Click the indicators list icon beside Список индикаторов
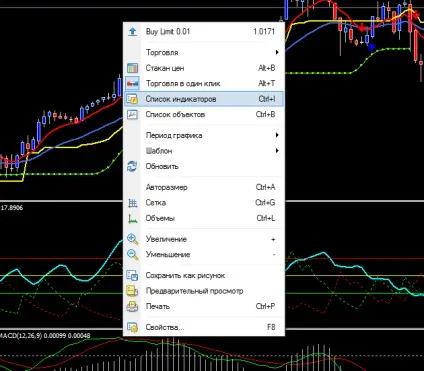This screenshot has width=424, height=371. click(132, 99)
